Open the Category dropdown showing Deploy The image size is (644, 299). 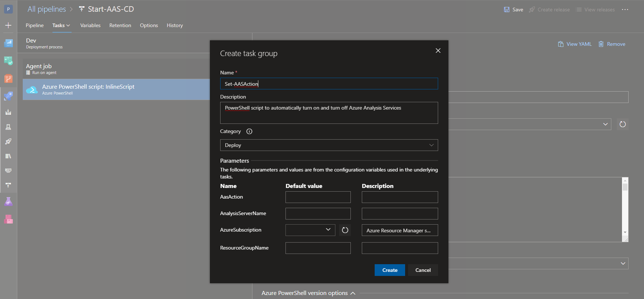pyautogui.click(x=329, y=145)
